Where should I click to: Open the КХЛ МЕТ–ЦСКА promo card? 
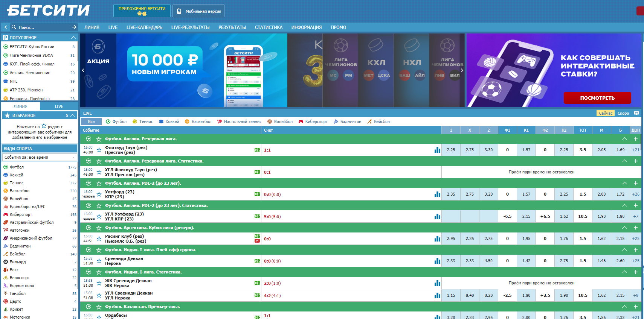(x=376, y=70)
